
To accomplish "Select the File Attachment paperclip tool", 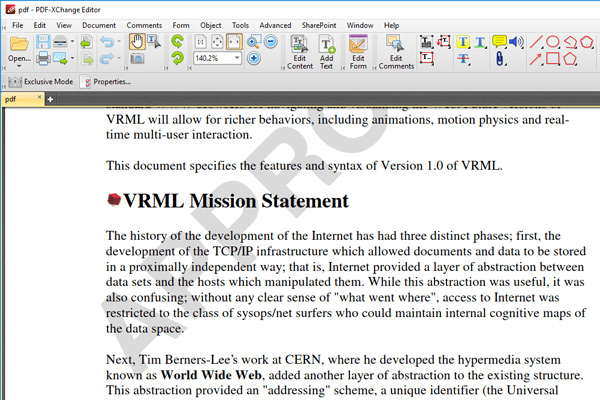I will (499, 59).
